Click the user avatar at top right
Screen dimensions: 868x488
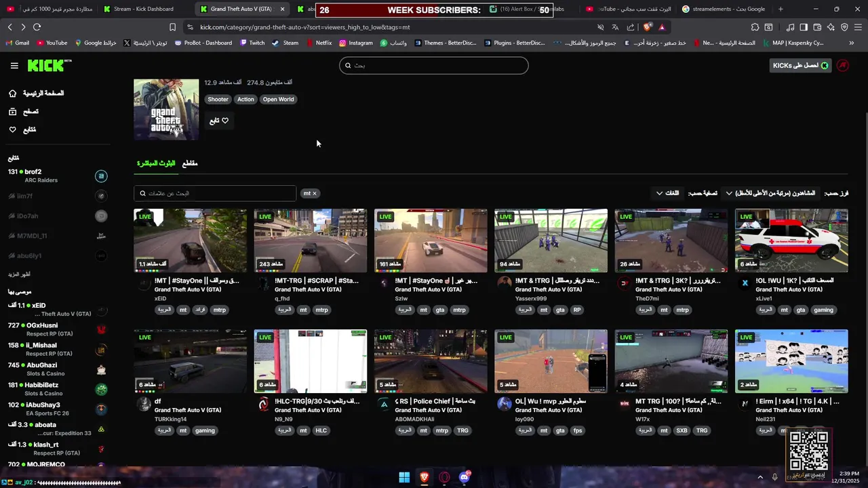click(842, 66)
